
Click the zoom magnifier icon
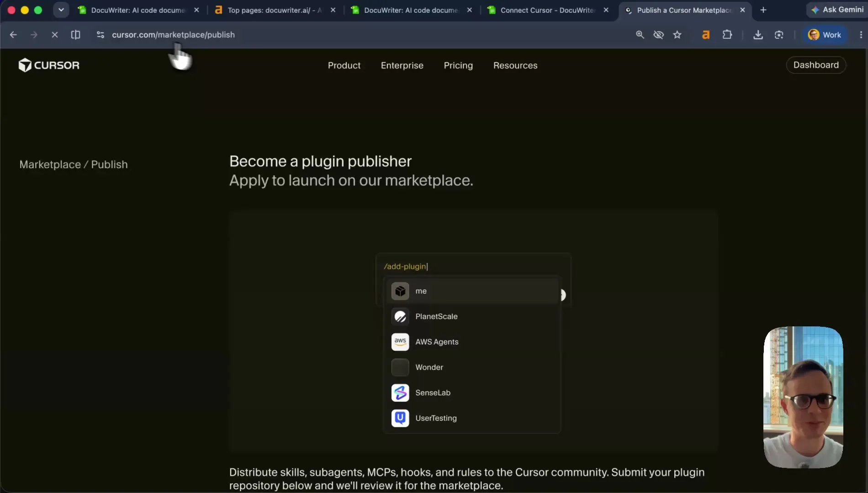(x=640, y=35)
